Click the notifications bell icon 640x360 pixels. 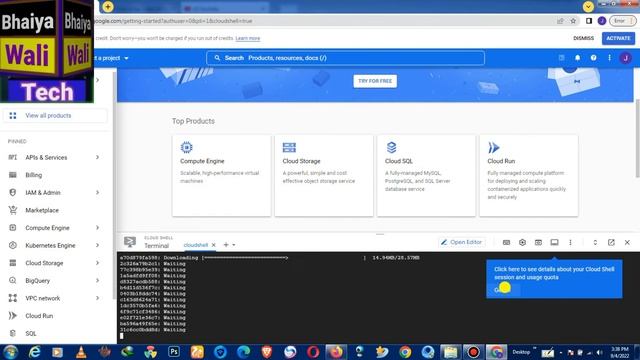point(578,58)
